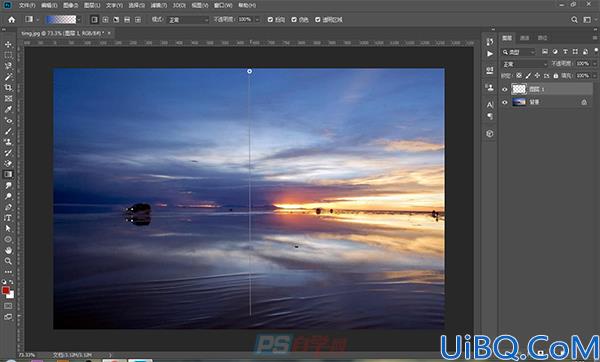This screenshot has height=362, width=600.
Task: Select the Brush tool
Action: pos(8,131)
